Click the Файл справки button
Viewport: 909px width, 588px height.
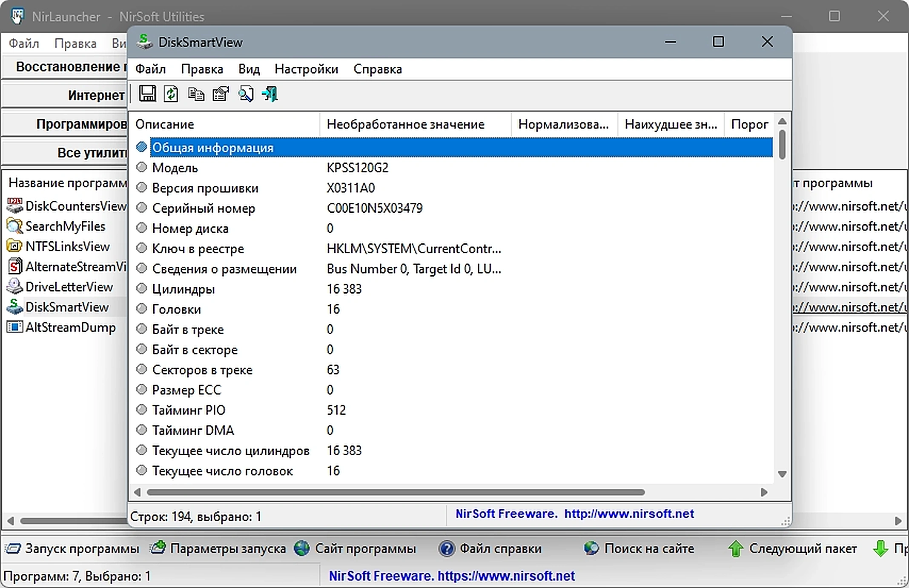pyautogui.click(x=490, y=548)
